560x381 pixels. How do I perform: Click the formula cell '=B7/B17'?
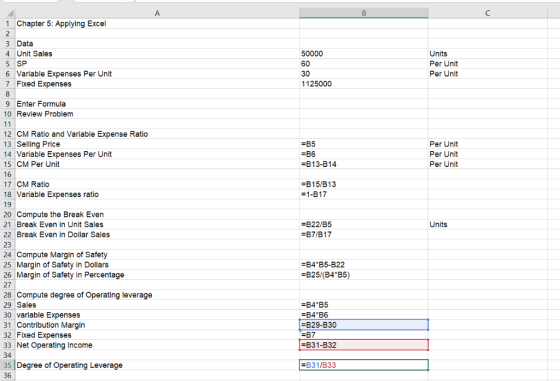[364, 235]
